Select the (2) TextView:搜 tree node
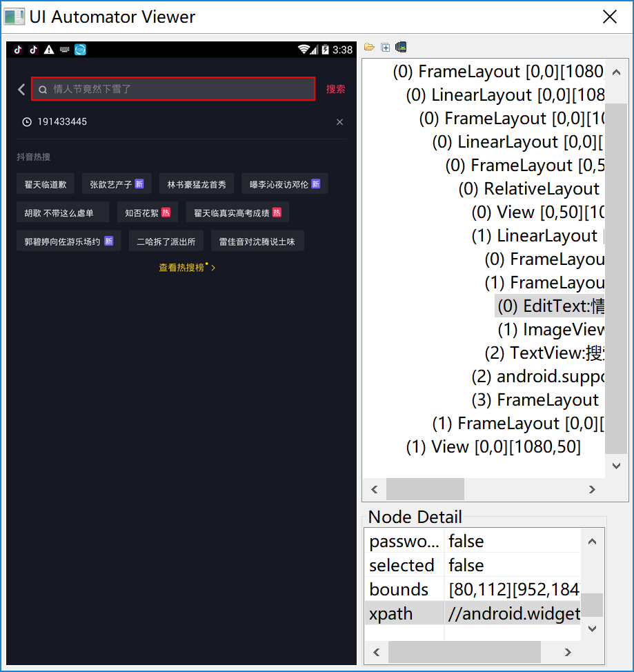Screen dimensions: 634x672 click(x=544, y=353)
